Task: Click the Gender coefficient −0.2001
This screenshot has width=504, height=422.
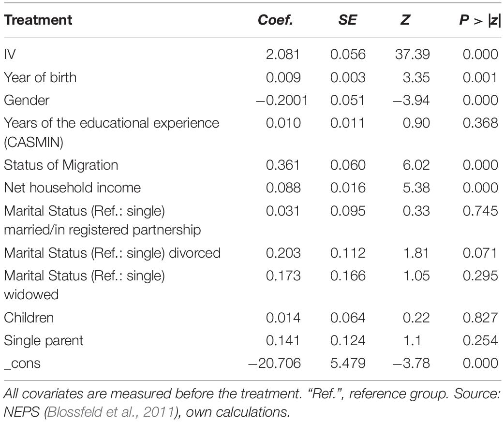Action: pos(282,100)
